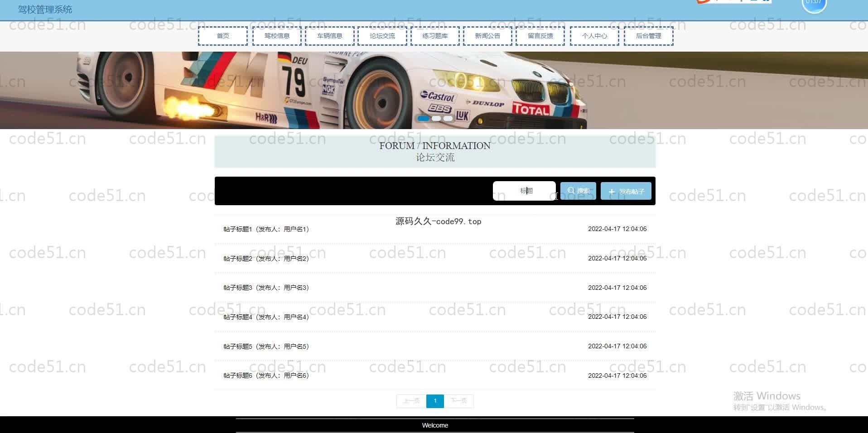This screenshot has width=868, height=433.
Task: Select the second carousel indicator dot
Action: coord(436,118)
